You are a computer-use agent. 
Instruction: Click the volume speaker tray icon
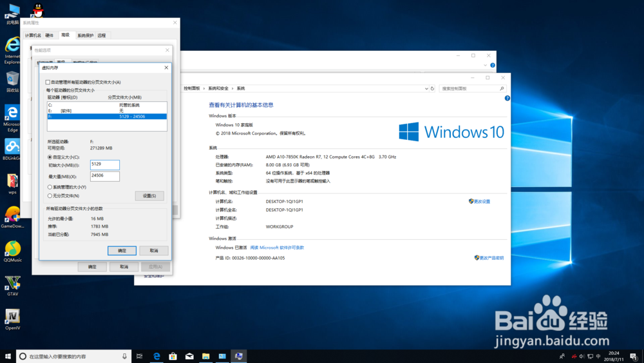582,356
